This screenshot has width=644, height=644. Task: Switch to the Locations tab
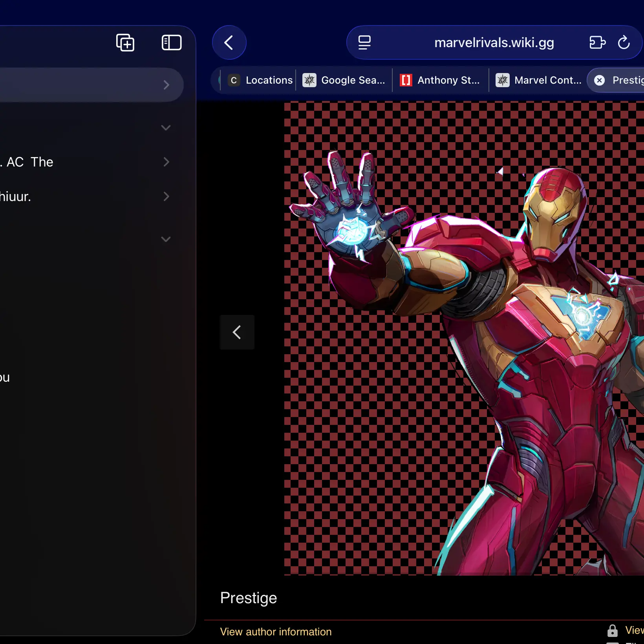[x=259, y=80]
